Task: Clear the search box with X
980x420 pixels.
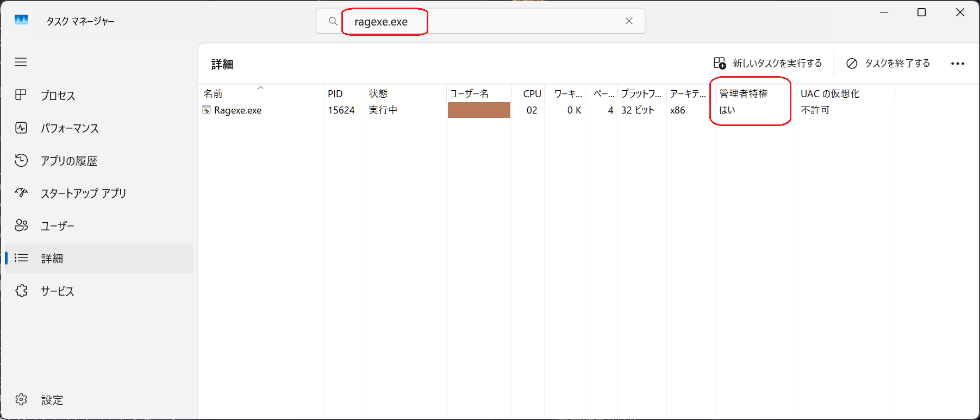Action: pyautogui.click(x=629, y=21)
